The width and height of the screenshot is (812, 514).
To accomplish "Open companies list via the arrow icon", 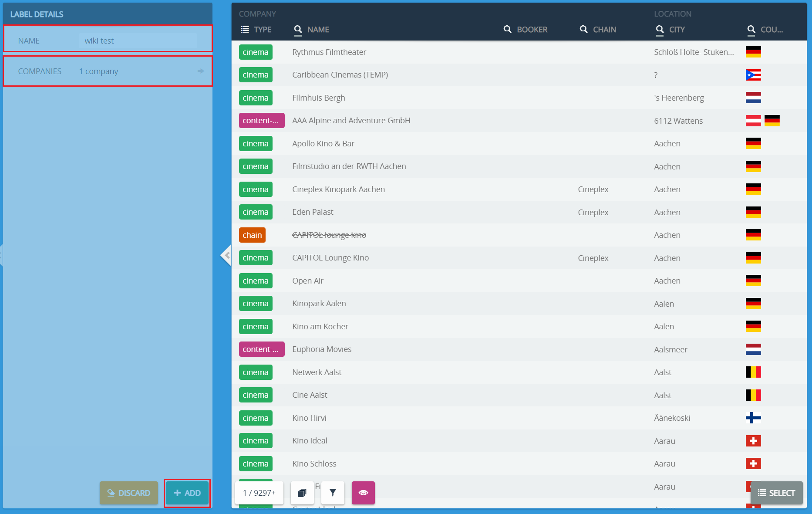I will coord(201,71).
